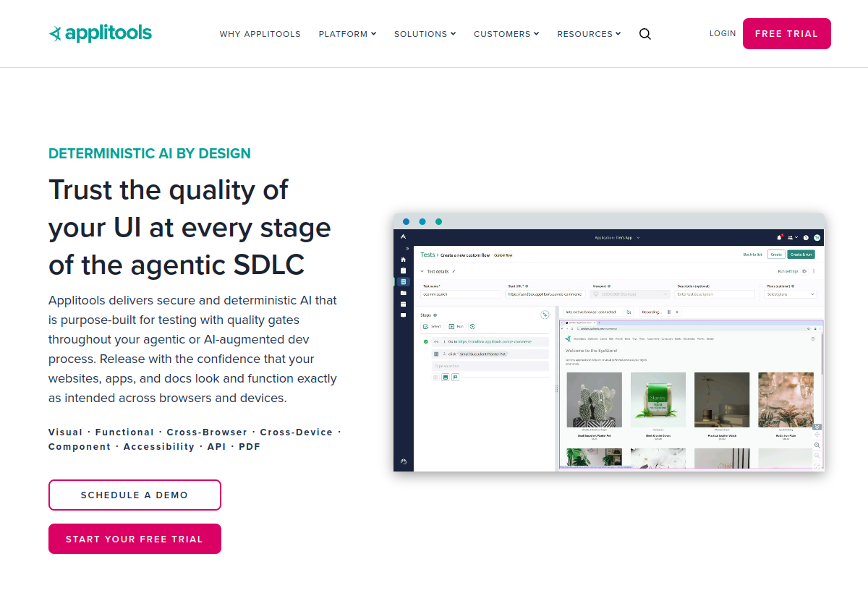
Task: Click the help question mark icon in preview
Action: [x=806, y=237]
